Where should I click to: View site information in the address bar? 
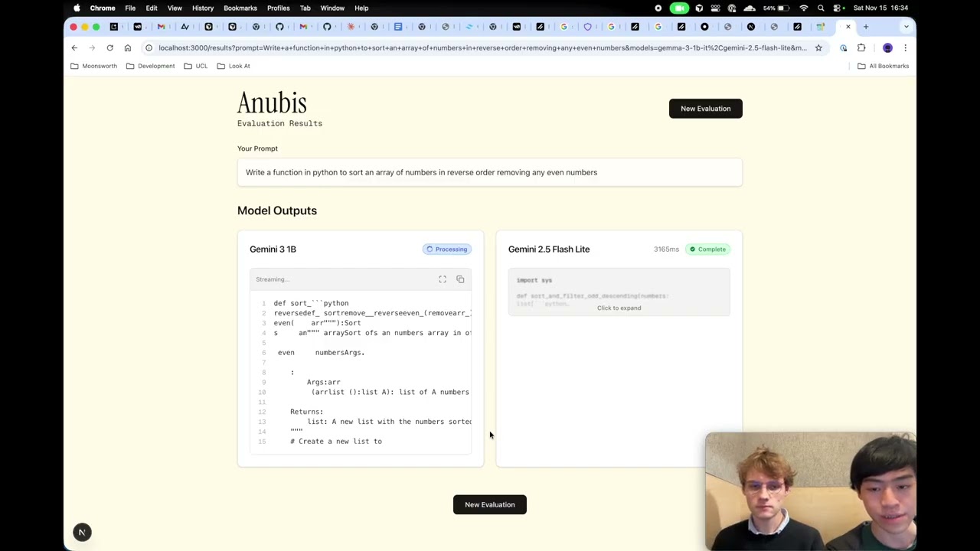click(149, 47)
